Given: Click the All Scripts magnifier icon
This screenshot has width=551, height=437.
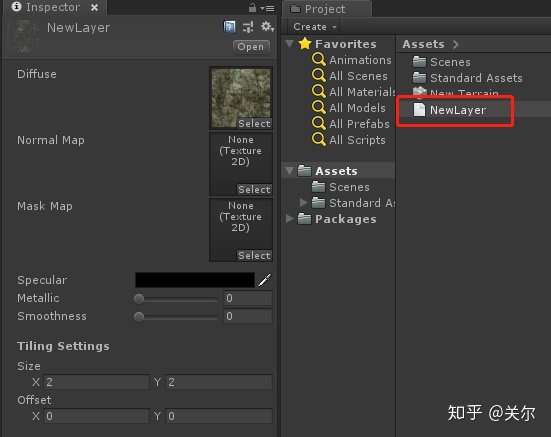Looking at the screenshot, I should pos(318,139).
